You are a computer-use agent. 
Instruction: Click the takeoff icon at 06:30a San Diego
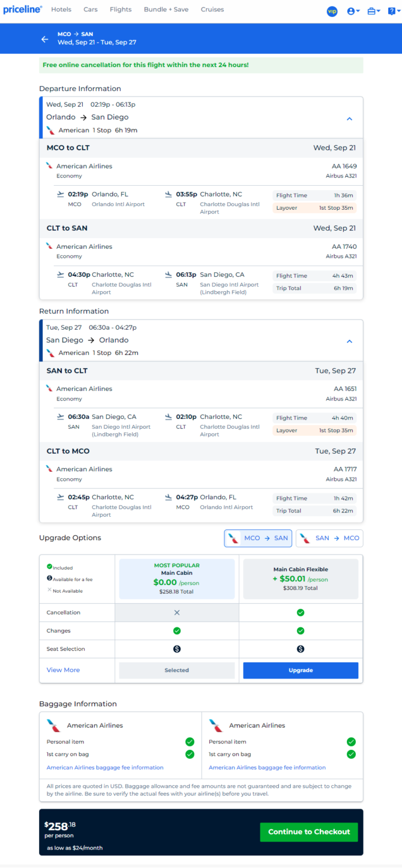pos(60,417)
